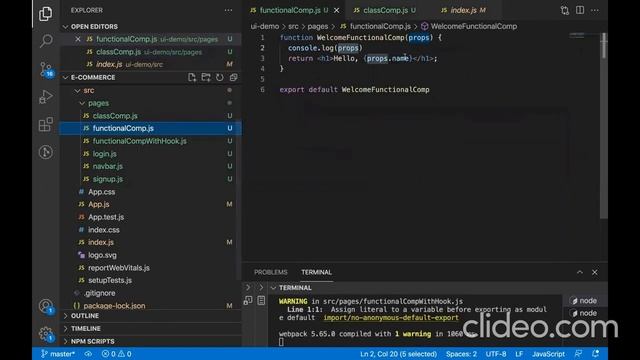
Task: Open App.js in explorer tree
Action: pyautogui.click(x=99, y=204)
